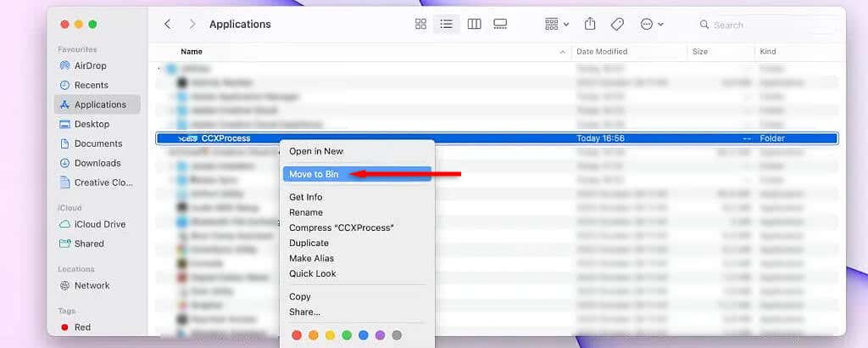The image size is (868, 348).
Task: Click the Finder Search field
Action: [765, 25]
